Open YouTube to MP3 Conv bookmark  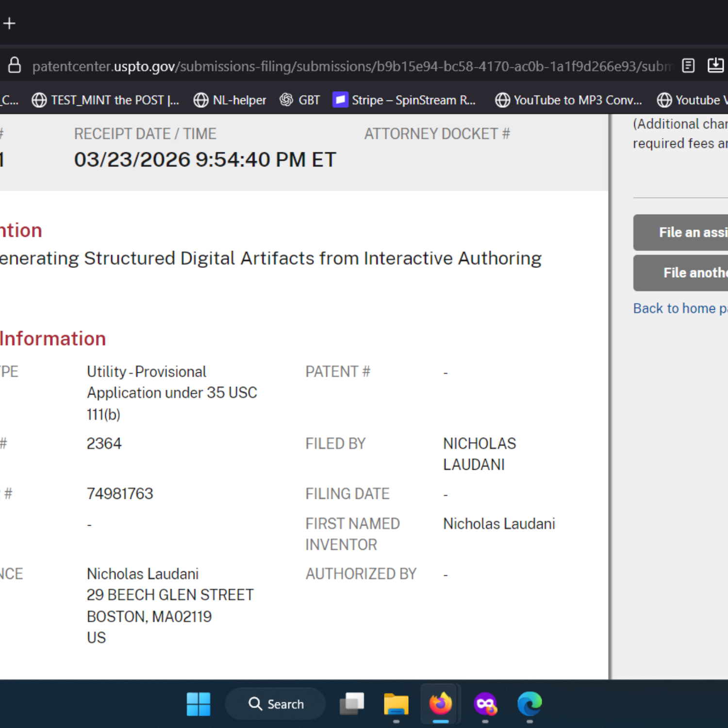(568, 100)
